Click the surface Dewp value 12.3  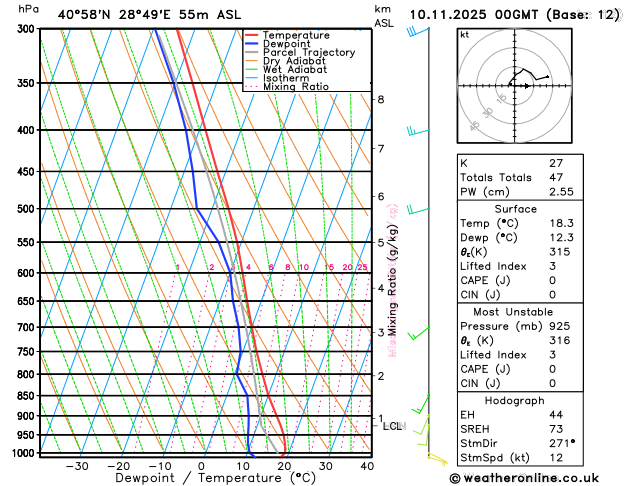pyautogui.click(x=561, y=238)
